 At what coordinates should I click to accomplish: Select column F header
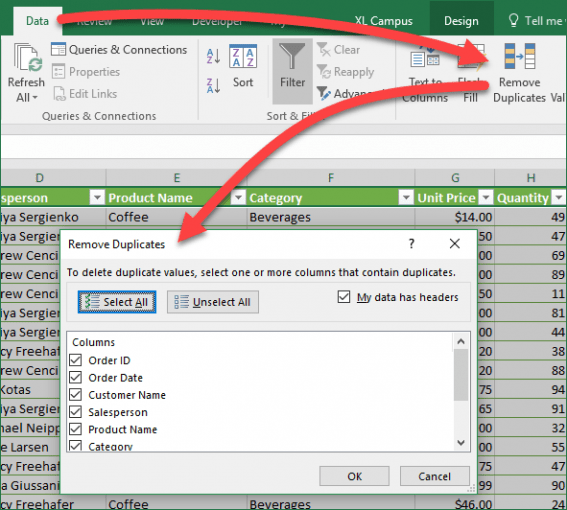[x=331, y=178]
